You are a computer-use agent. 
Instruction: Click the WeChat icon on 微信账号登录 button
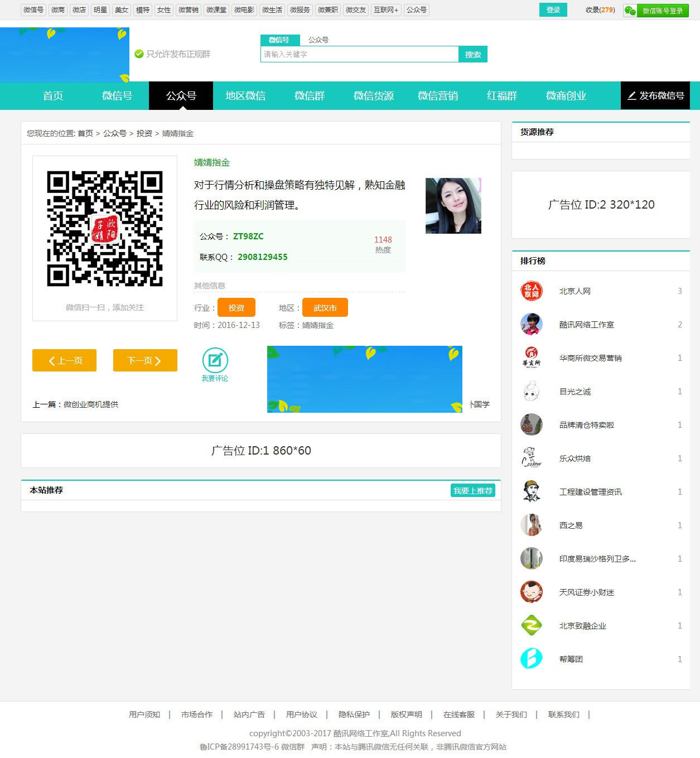[x=630, y=10]
